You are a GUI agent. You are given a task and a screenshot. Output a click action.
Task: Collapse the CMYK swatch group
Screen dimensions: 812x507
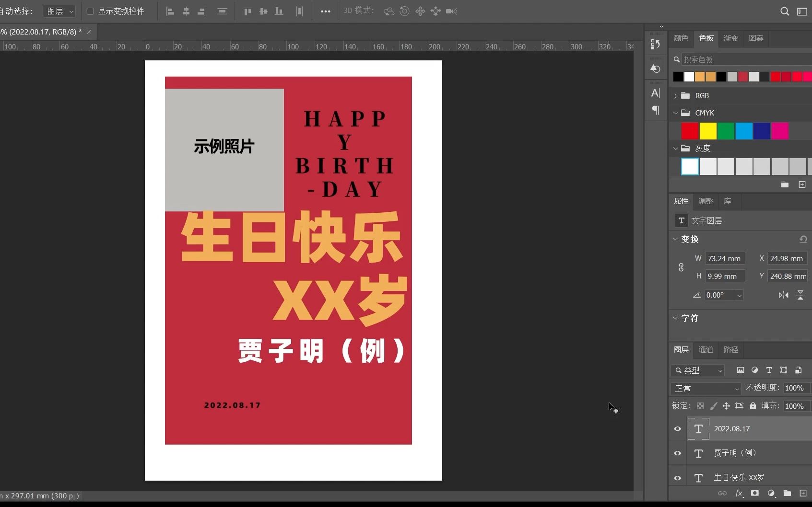675,113
